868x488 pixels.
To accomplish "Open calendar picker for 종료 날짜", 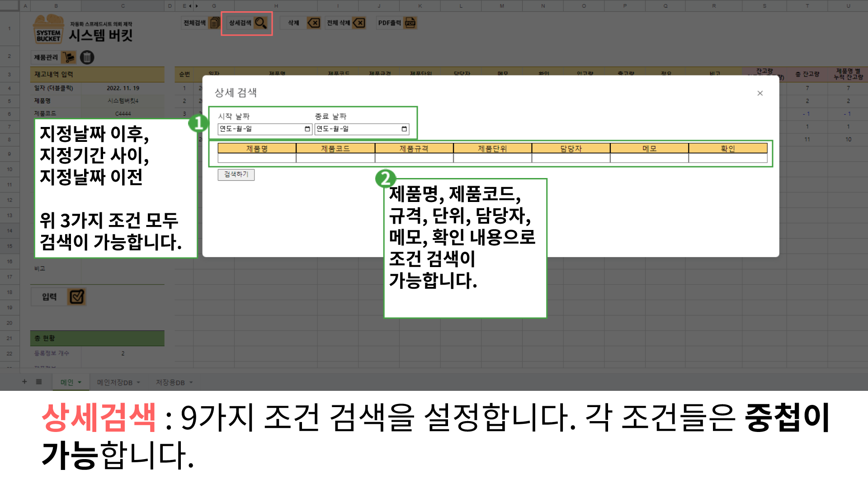I will tap(404, 129).
